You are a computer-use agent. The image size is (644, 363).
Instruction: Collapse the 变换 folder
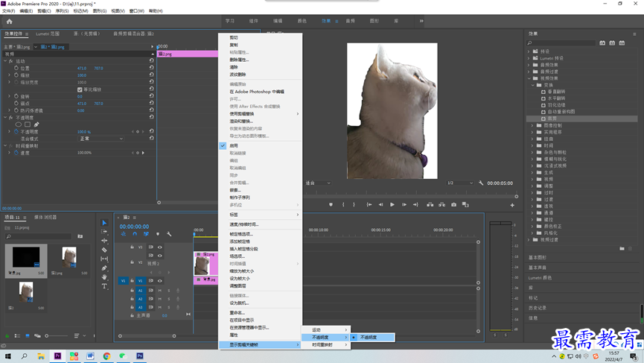[x=533, y=85]
